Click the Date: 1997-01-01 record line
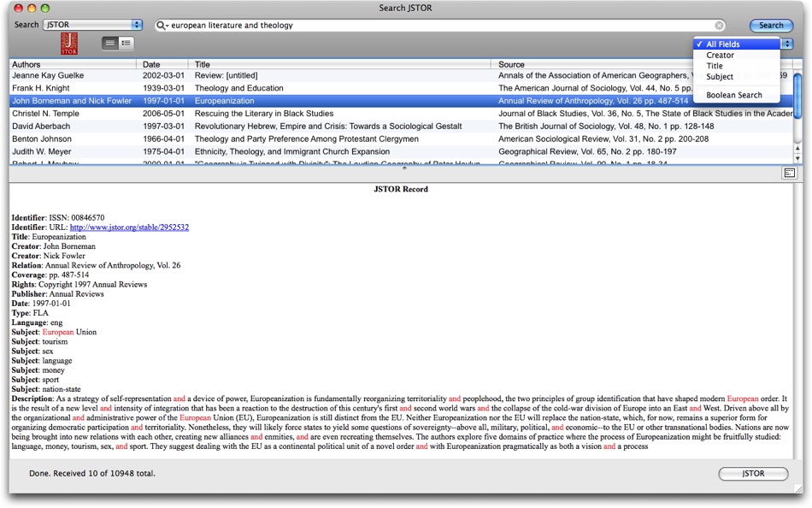This screenshot has width=812, height=508. 41,304
